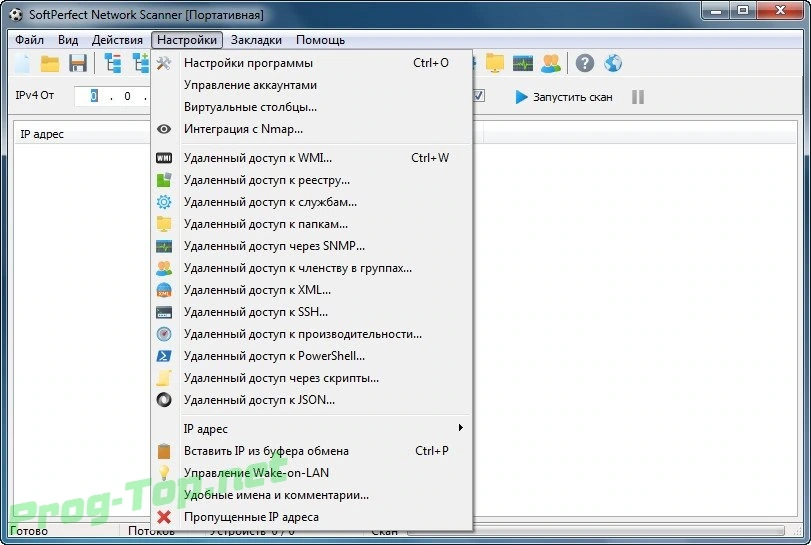Viewport: 811px width, 545px height.
Task: Select Удаленный доступ к SSH entry
Action: point(312,312)
